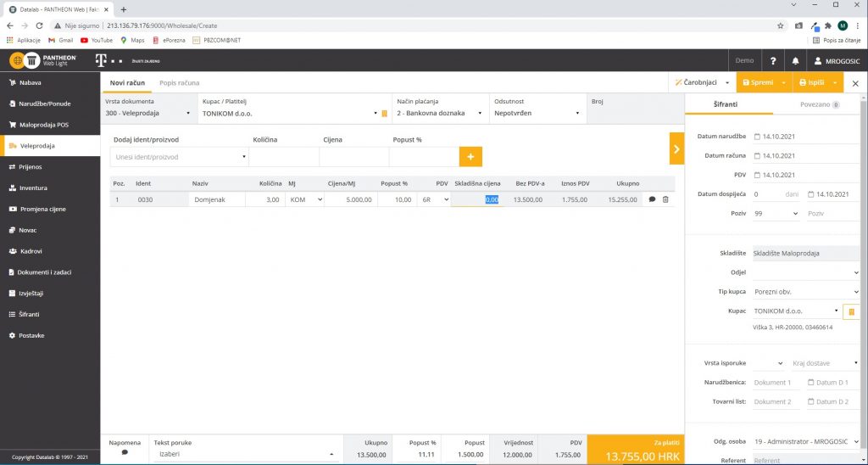
Task: Click the Napomena speech bubble icon
Action: click(x=125, y=452)
